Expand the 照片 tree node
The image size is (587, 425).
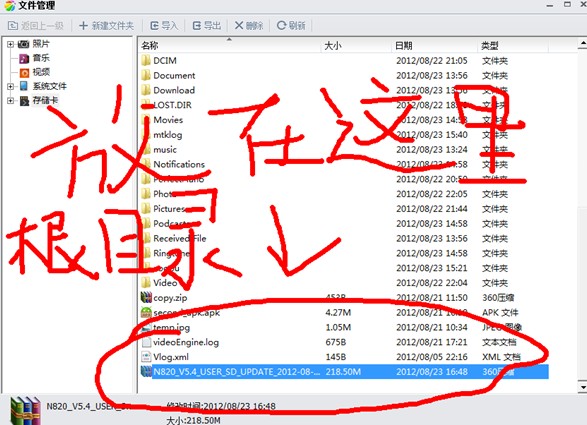point(10,44)
